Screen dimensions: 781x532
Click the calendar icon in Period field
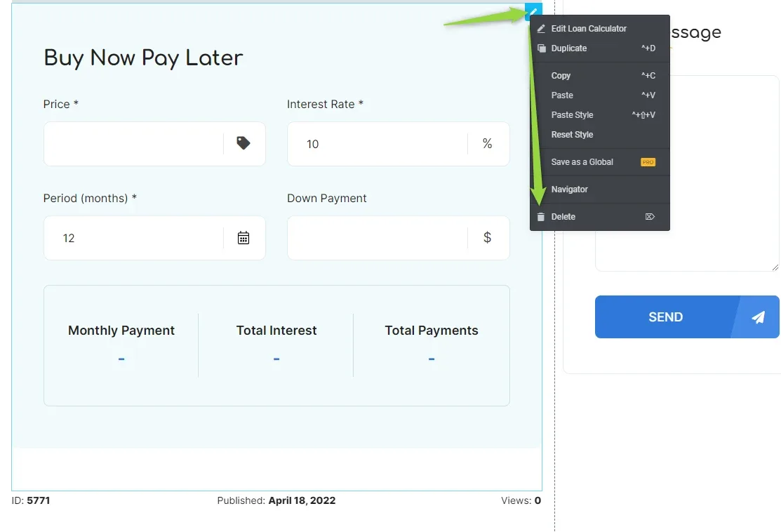pos(243,238)
